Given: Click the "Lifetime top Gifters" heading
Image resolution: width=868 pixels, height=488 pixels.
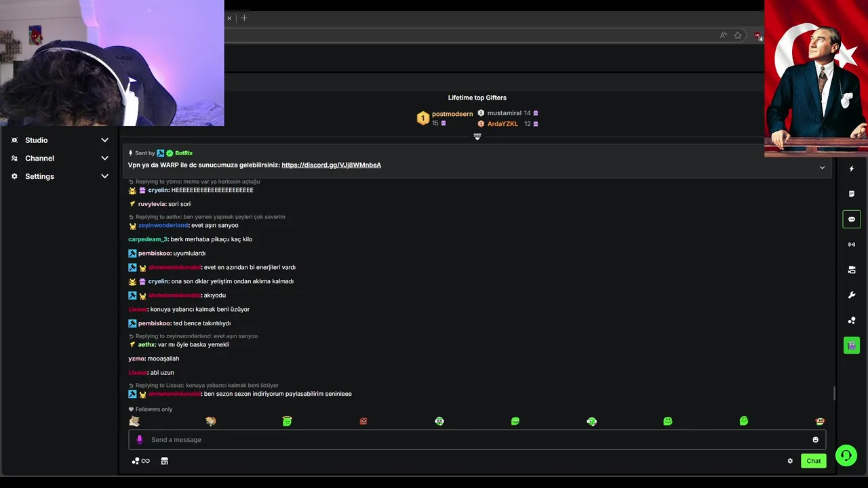Looking at the screenshot, I should pos(477,98).
